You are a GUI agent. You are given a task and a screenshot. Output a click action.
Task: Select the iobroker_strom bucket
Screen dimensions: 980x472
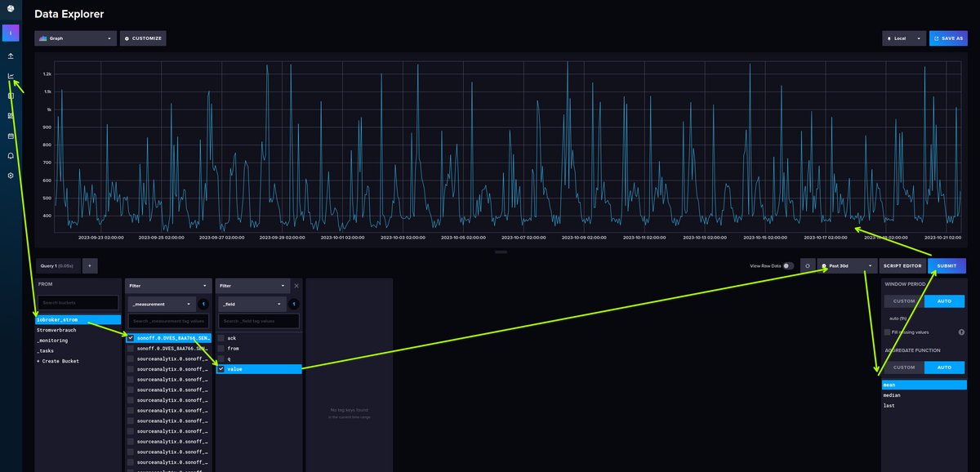[78, 319]
